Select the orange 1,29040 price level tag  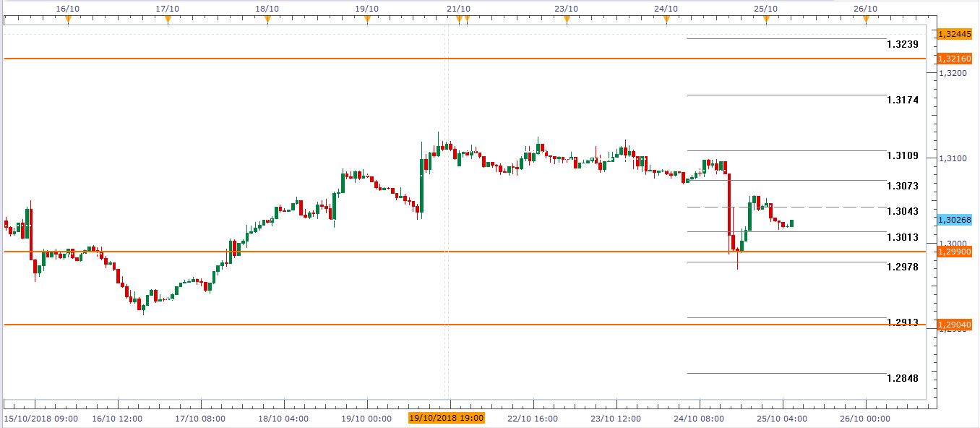(954, 325)
